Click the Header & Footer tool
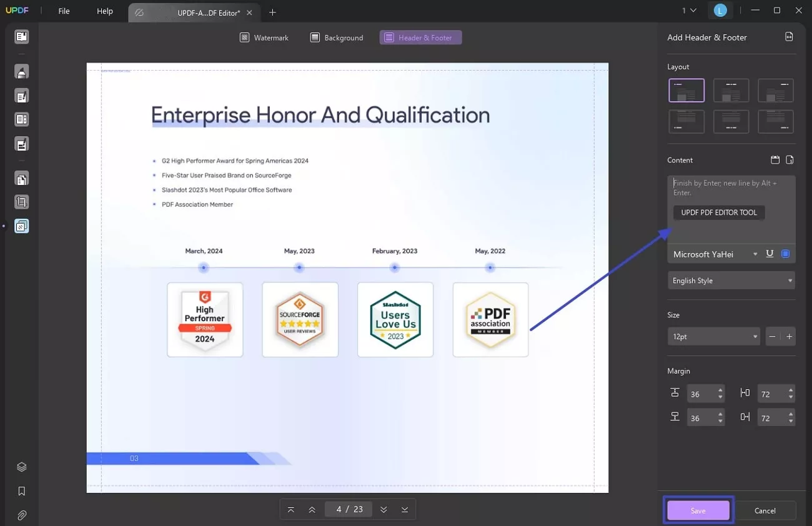This screenshot has width=812, height=526. (420, 37)
